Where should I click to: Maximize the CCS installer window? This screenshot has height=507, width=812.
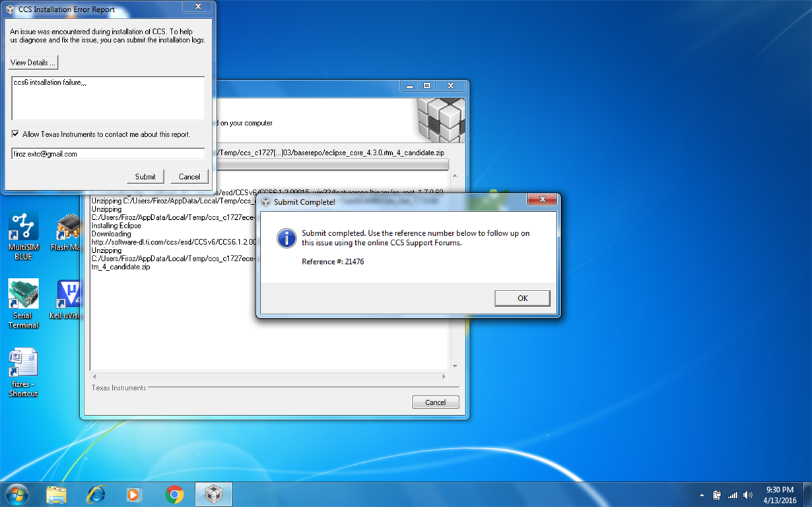tap(427, 86)
